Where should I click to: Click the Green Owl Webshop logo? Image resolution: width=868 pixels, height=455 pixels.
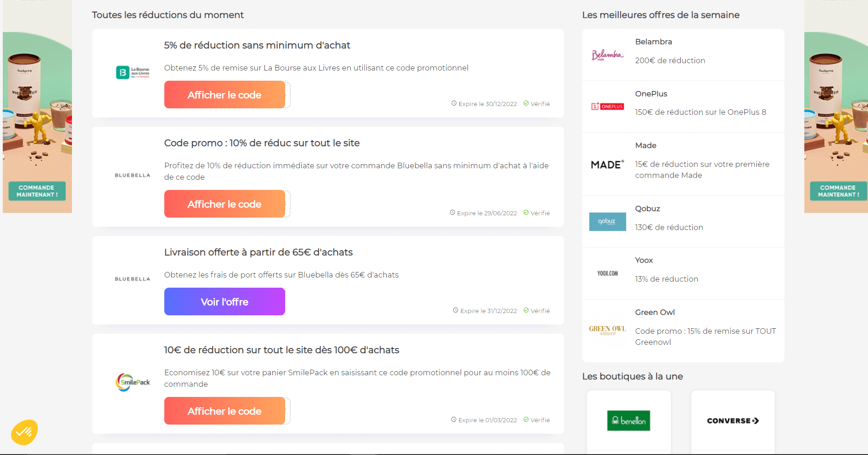pos(607,329)
